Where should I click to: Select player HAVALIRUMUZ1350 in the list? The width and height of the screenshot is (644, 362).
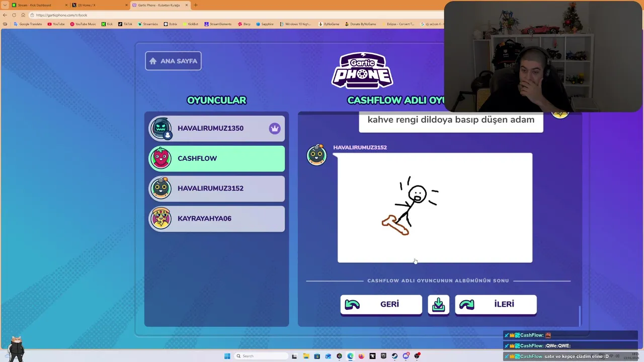pyautogui.click(x=217, y=128)
